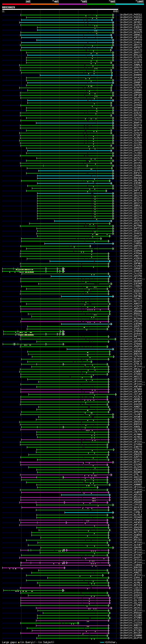Open hit UniRef100_Q6YNS1

tap(131, 22)
